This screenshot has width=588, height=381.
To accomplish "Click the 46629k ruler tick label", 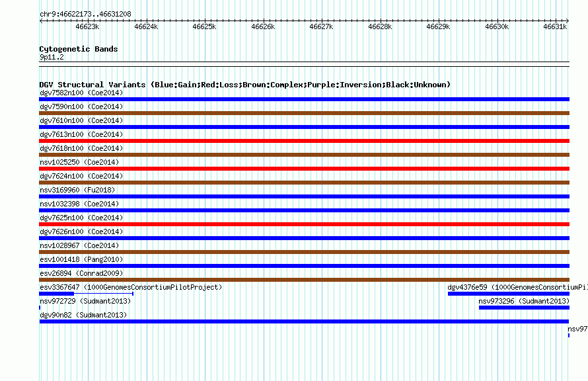I will [x=439, y=26].
